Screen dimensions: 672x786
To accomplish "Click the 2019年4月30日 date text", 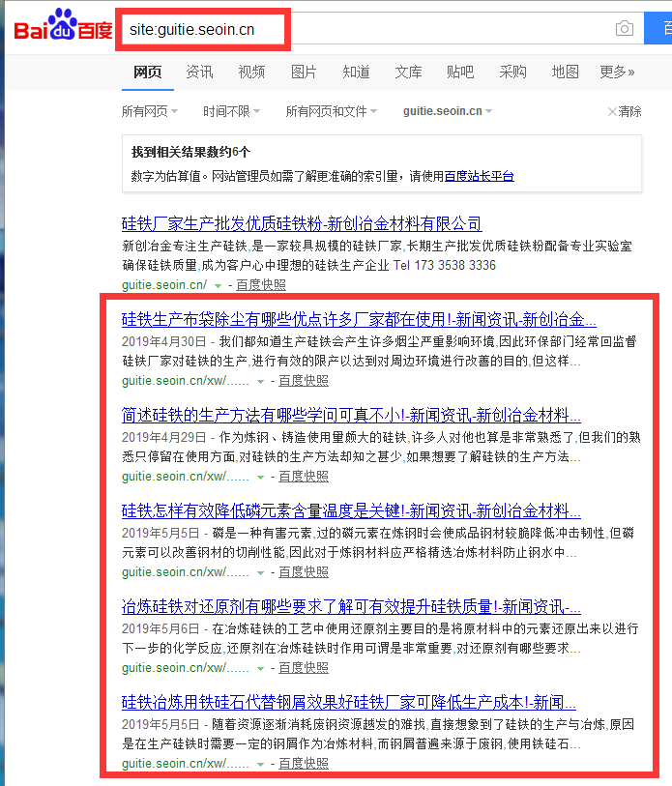I will pos(164,342).
